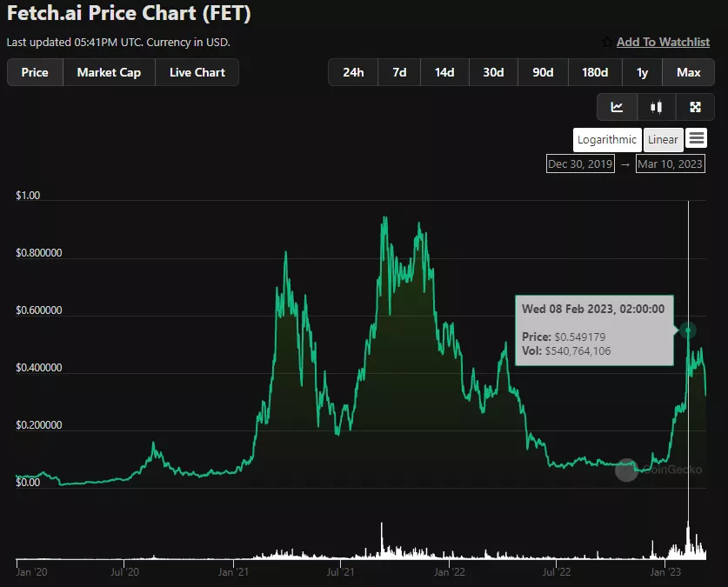Switch to the line chart view icon

(x=617, y=107)
